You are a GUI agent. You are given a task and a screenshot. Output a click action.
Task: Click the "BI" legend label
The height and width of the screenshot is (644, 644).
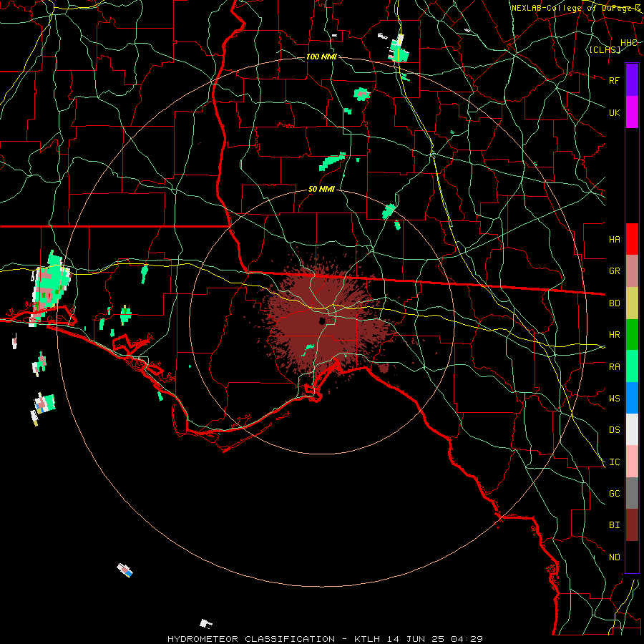tap(615, 525)
